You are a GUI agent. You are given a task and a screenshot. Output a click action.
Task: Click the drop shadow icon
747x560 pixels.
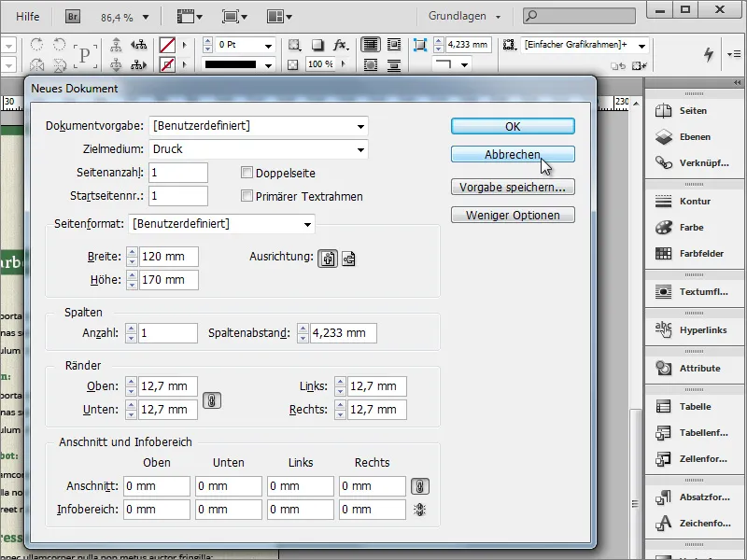click(317, 45)
